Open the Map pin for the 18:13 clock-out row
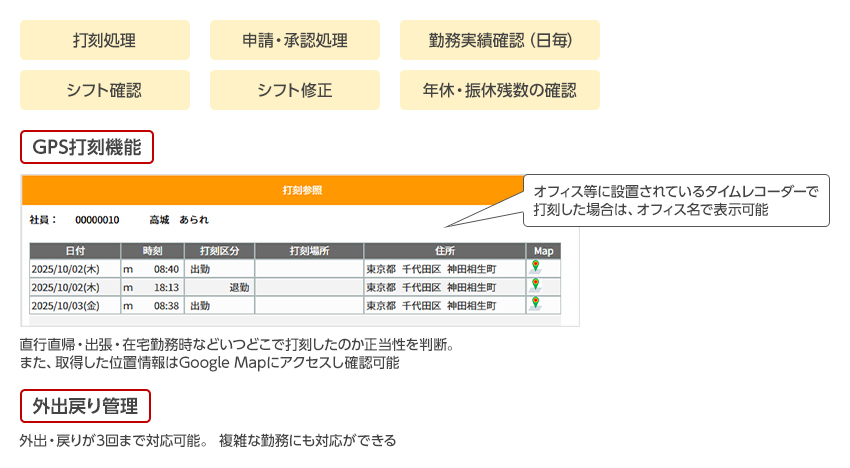The height and width of the screenshot is (468, 850). coord(536,286)
